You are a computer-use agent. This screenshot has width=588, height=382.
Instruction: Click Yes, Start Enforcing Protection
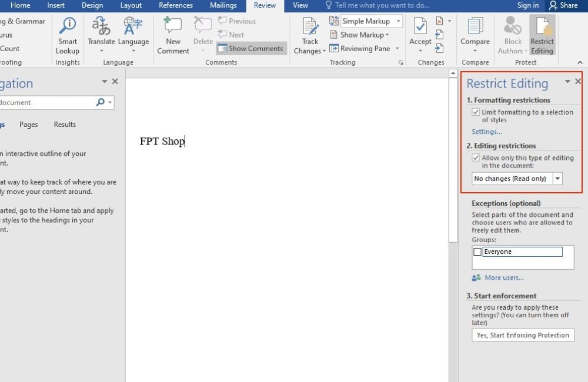[x=523, y=335]
